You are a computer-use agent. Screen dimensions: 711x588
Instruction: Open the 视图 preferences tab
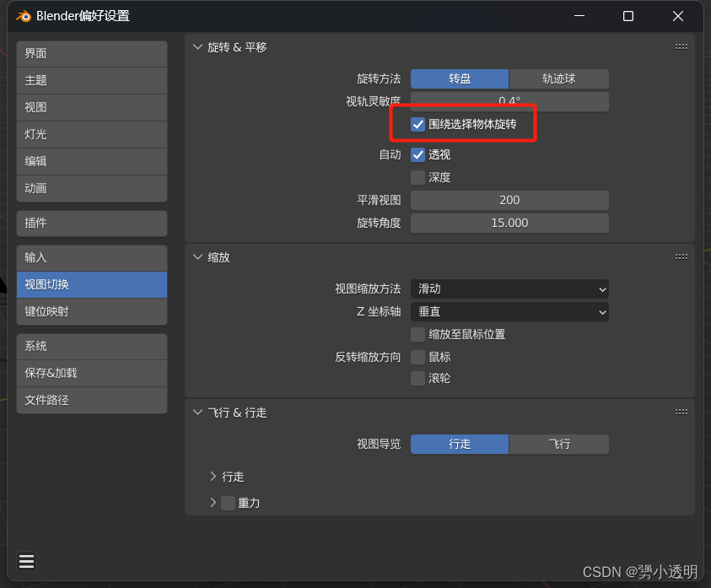point(92,107)
